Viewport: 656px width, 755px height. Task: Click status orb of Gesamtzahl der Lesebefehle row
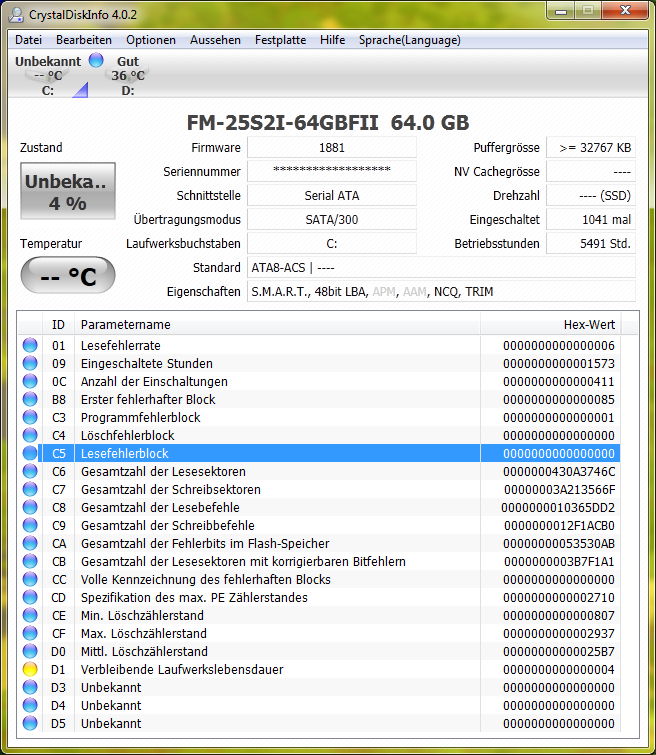30,507
